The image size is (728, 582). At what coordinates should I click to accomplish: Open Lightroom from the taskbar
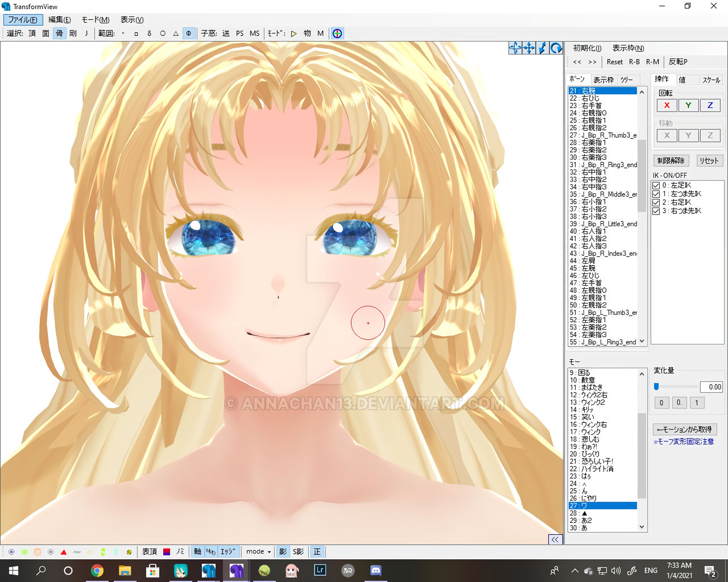tap(320, 570)
